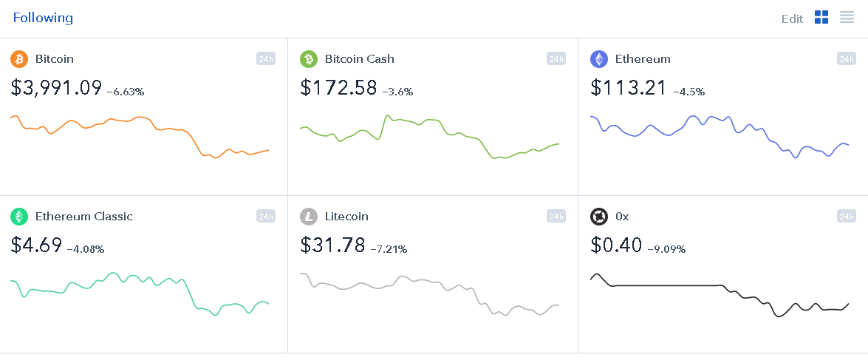This screenshot has height=363, width=868.
Task: Change the 24h range on 0x card
Action: pyautogui.click(x=846, y=216)
